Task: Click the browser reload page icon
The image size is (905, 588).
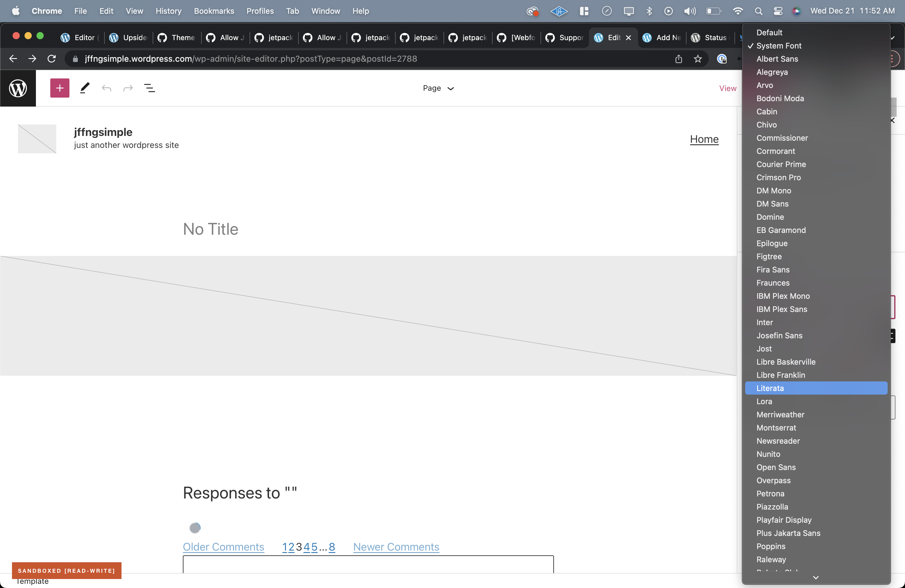Action: click(x=52, y=59)
